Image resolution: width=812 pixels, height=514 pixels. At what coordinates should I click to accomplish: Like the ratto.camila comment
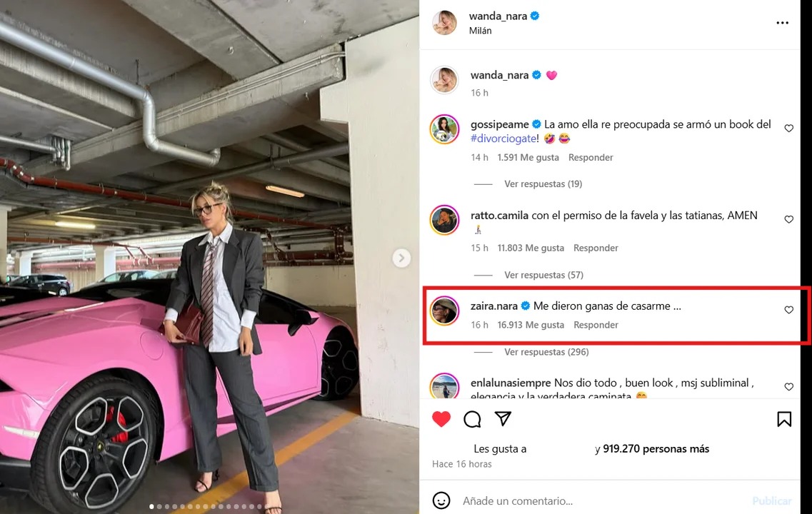coord(789,219)
